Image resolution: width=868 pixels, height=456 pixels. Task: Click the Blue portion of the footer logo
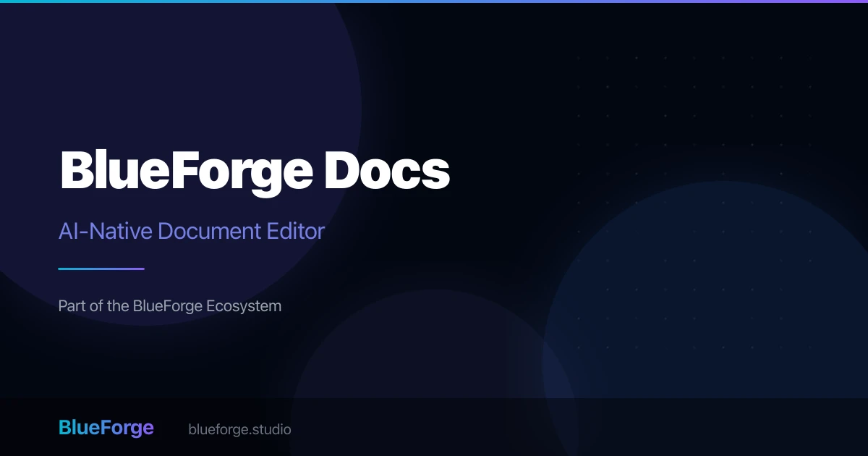[x=78, y=428]
